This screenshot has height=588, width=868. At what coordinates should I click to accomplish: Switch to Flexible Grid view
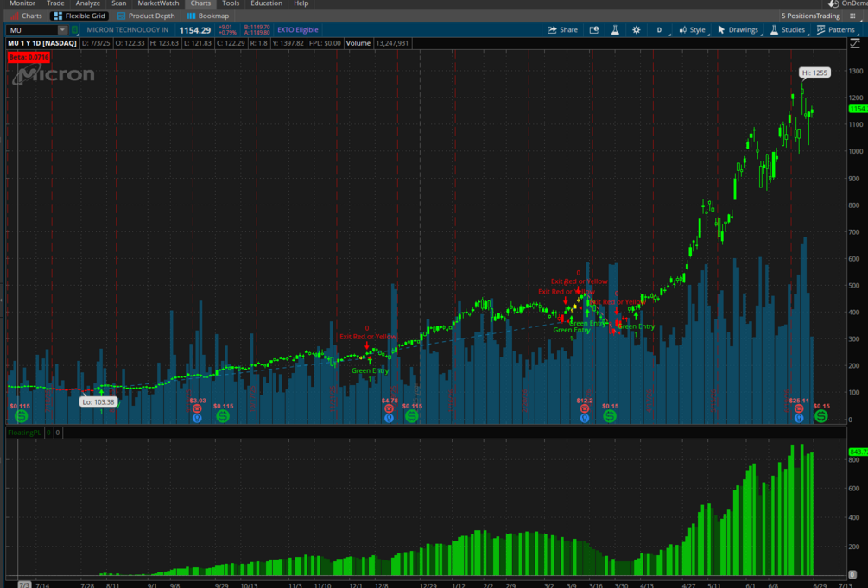[80, 16]
